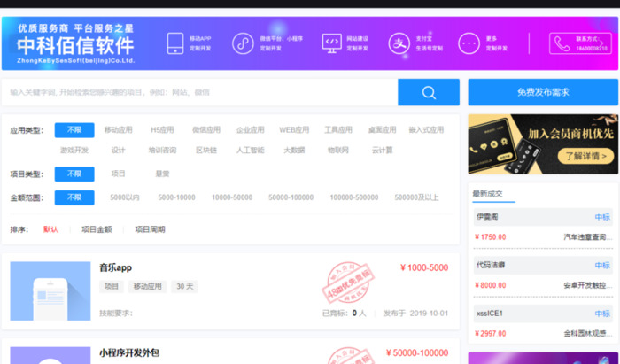
Task: Choose the 50000-100000 amount range
Action: click(291, 197)
